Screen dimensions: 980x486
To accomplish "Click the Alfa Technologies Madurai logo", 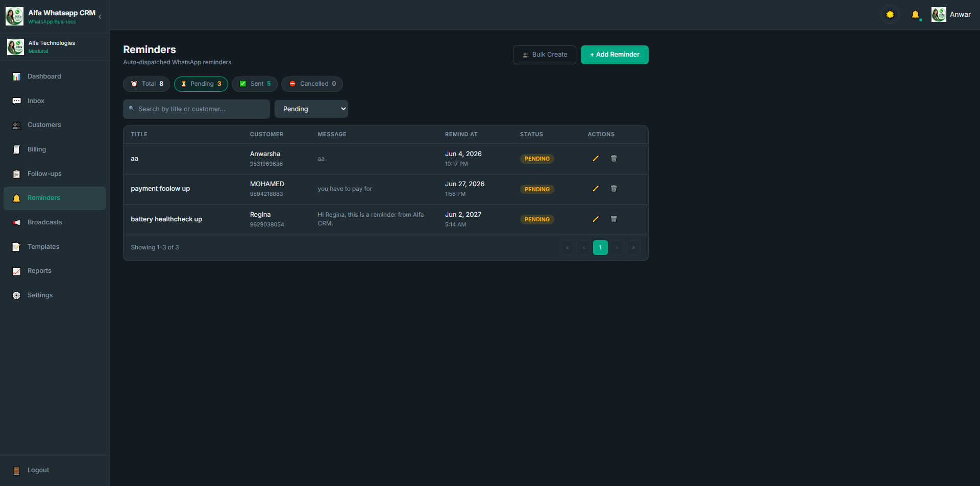I will point(15,47).
